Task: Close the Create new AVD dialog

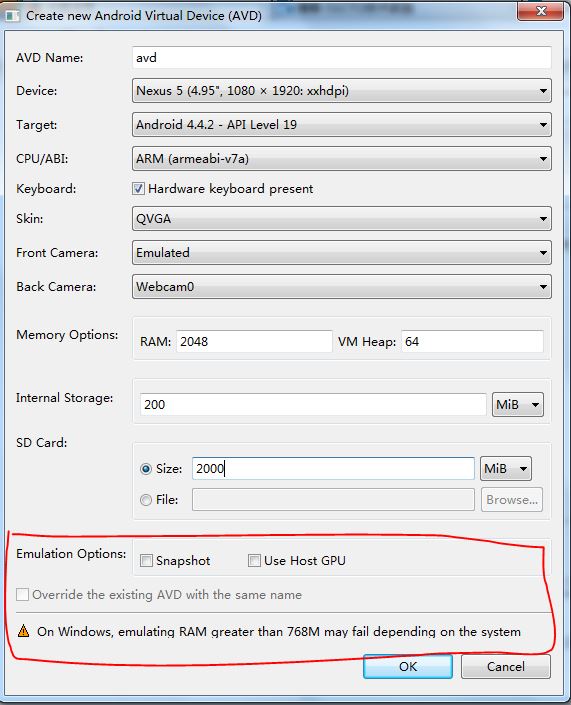Action: pyautogui.click(x=540, y=11)
